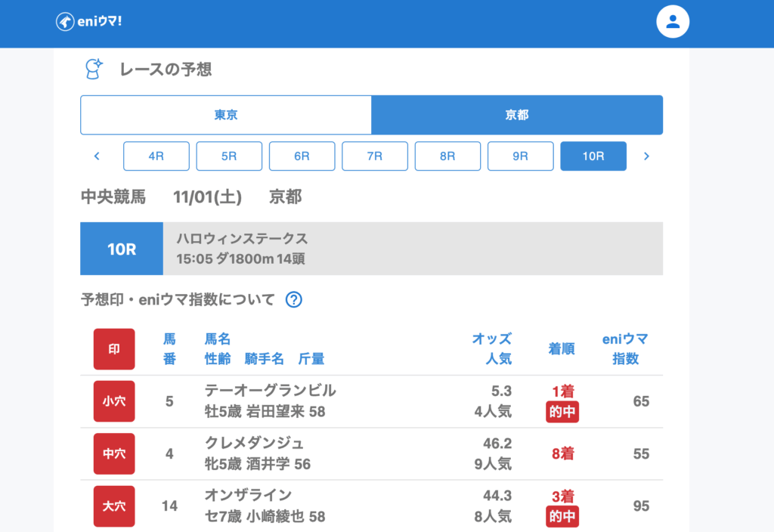
Task: Go to the 9R race
Action: coord(520,156)
